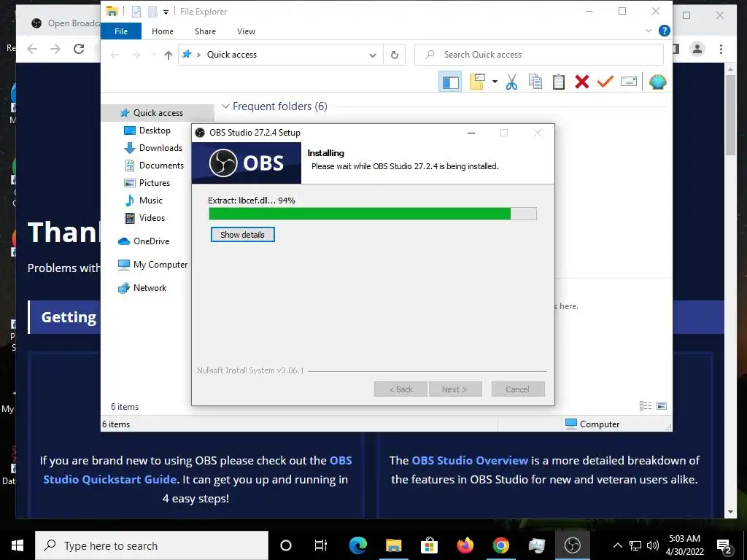
Task: Open the OBS Studio Overview link
Action: coord(470,461)
